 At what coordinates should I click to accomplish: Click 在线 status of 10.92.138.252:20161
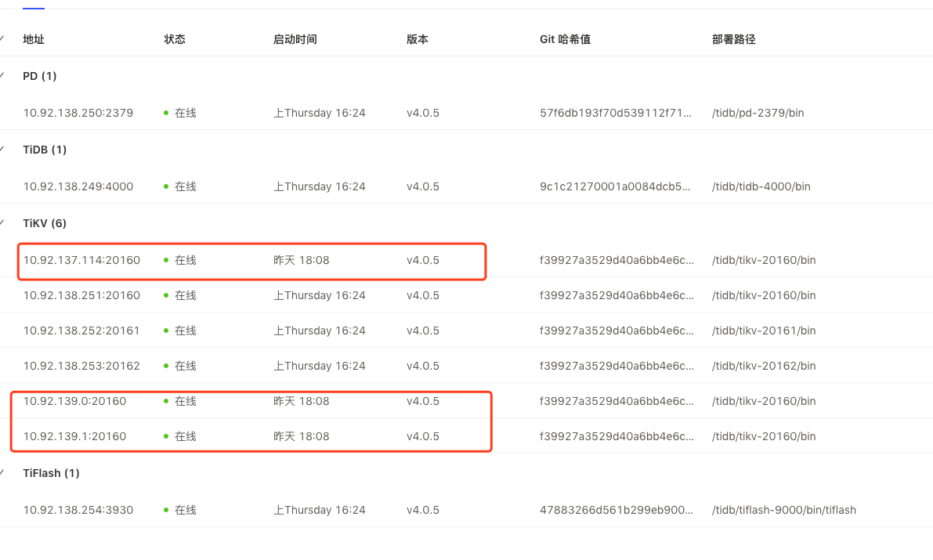[179, 331]
